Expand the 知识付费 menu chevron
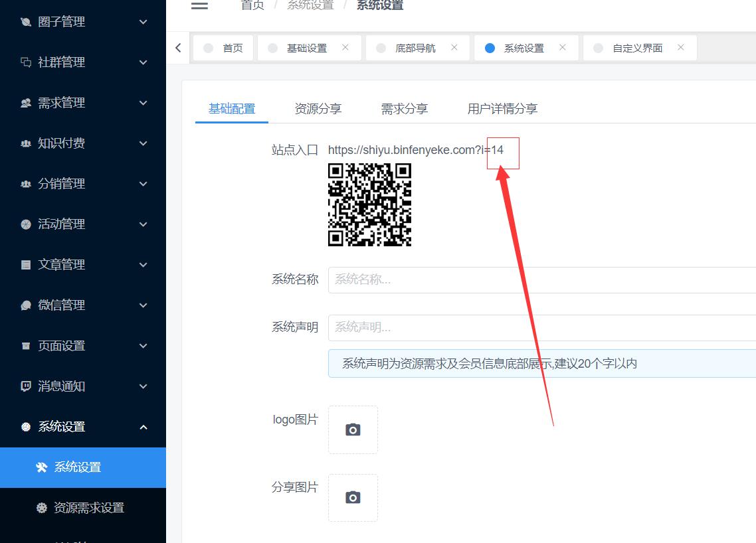 click(x=143, y=143)
